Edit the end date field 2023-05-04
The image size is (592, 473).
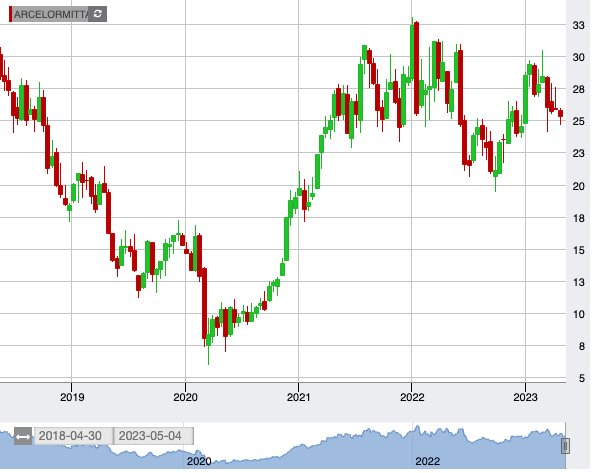[x=154, y=436]
